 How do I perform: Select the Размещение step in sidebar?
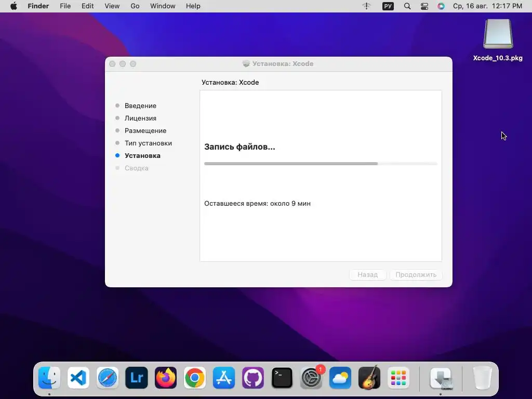tap(145, 130)
